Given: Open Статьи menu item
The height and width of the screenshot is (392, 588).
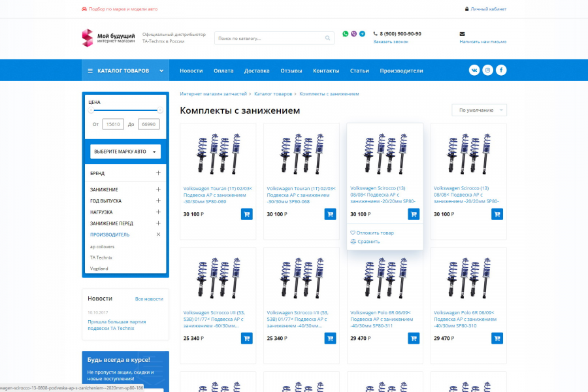Looking at the screenshot, I should pyautogui.click(x=359, y=71).
